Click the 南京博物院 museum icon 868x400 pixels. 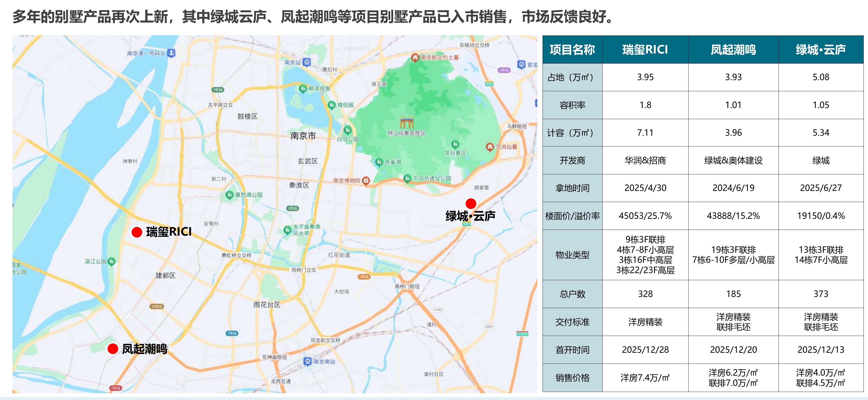click(366, 181)
